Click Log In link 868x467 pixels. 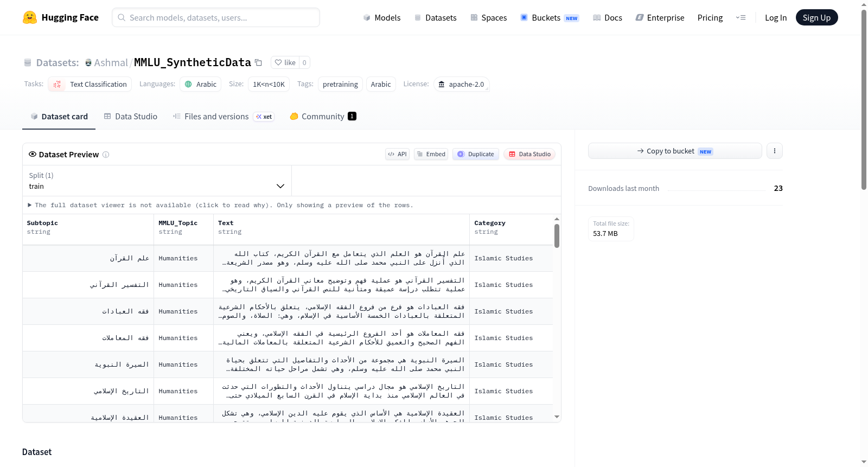tap(776, 18)
